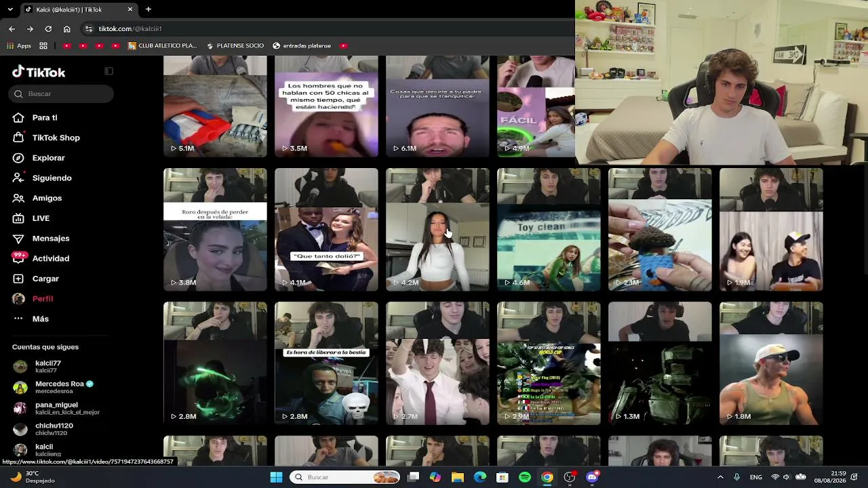Image resolution: width=868 pixels, height=488 pixels.
Task: Click the tab groups grid icon
Action: pos(43,45)
